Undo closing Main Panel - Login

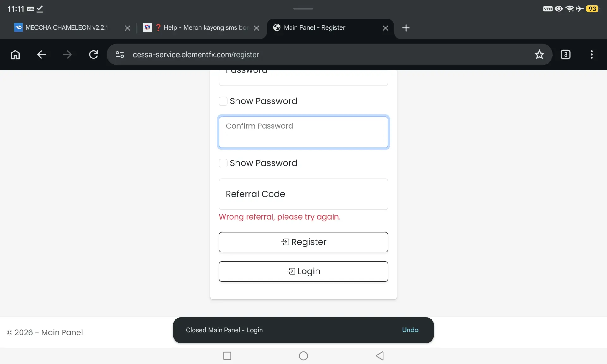pos(410,330)
